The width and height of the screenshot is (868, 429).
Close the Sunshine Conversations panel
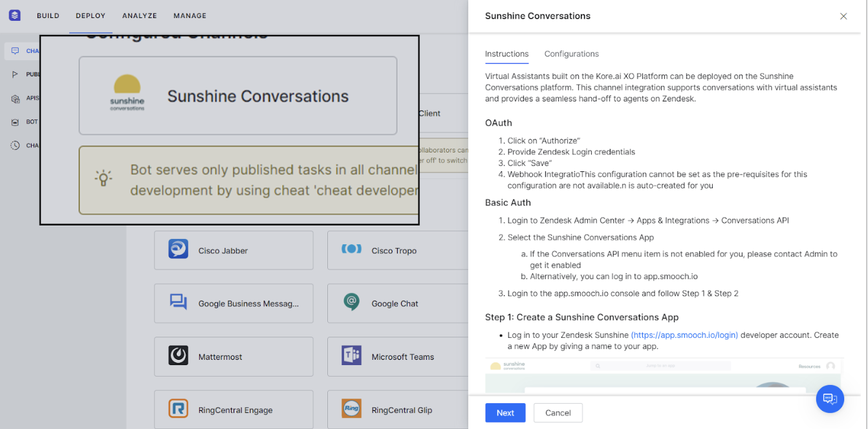tap(843, 16)
